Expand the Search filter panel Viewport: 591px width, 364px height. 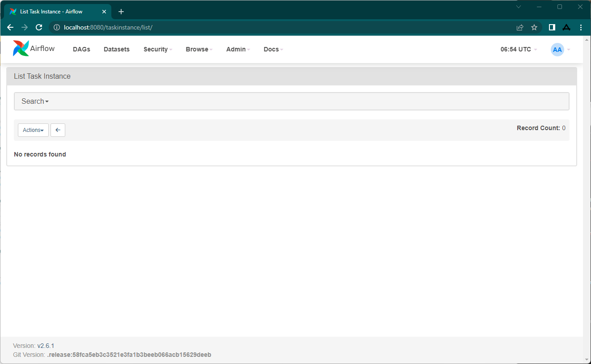291,101
